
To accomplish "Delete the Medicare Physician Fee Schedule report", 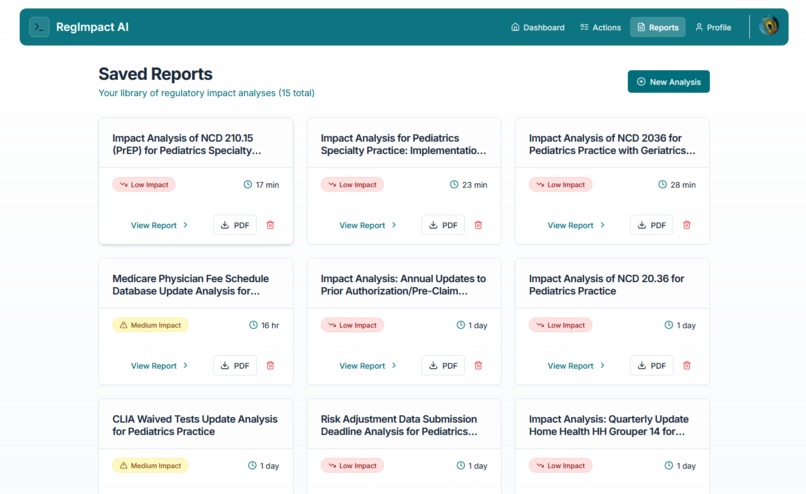I will 270,365.
